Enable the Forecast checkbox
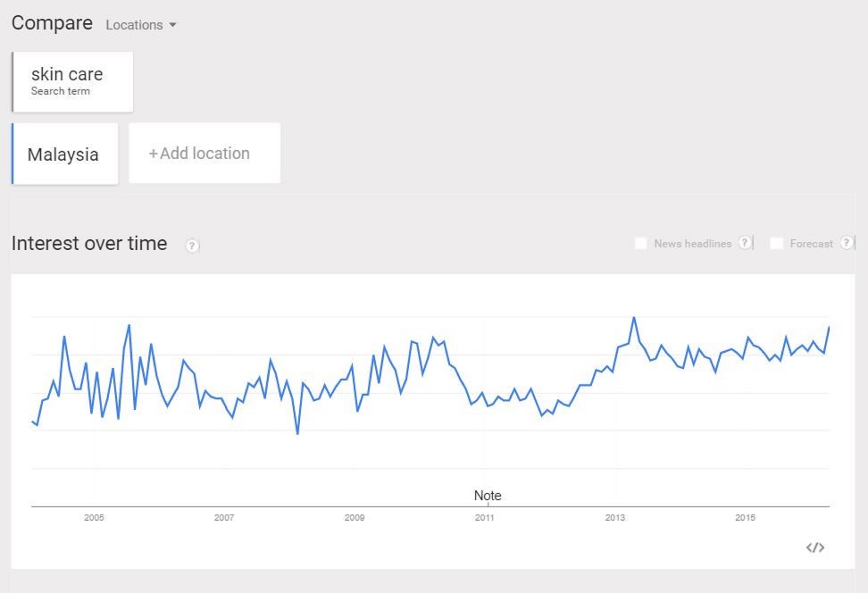This screenshot has width=868, height=593. (776, 244)
